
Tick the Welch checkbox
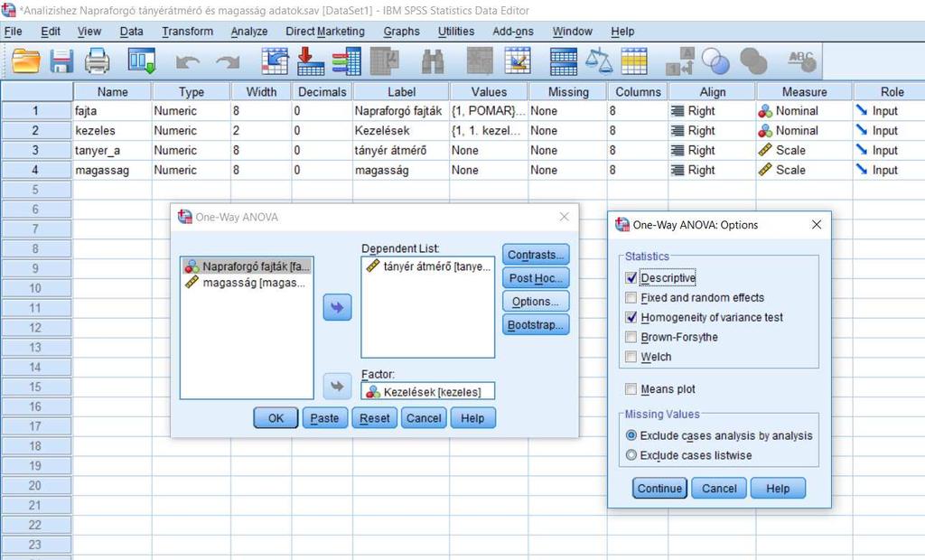coord(631,357)
